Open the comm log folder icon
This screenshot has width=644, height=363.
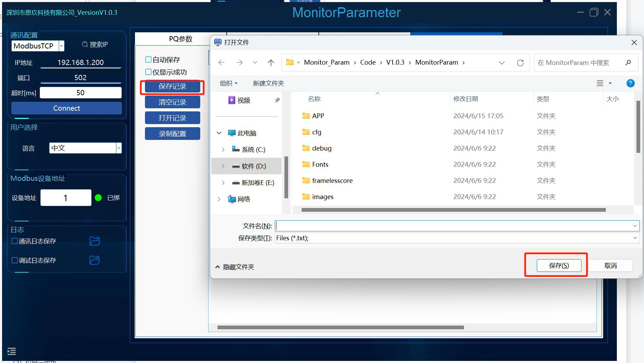(x=95, y=241)
